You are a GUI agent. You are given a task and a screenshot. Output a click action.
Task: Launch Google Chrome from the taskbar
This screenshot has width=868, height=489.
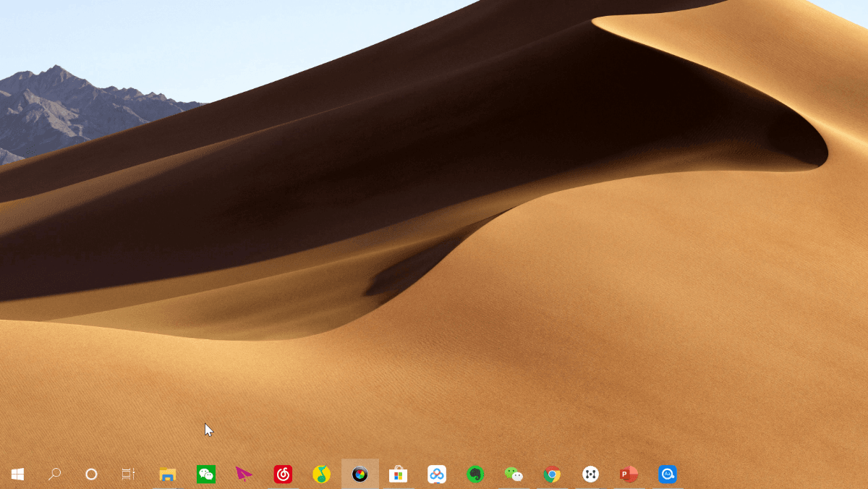click(552, 475)
